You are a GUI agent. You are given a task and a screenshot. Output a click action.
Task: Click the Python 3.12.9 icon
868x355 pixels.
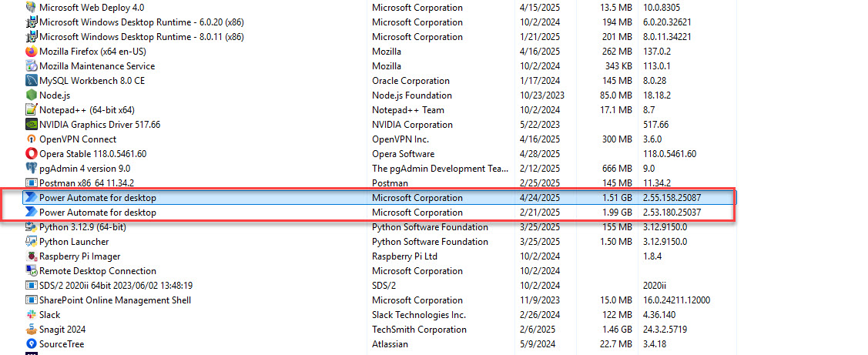[31, 227]
